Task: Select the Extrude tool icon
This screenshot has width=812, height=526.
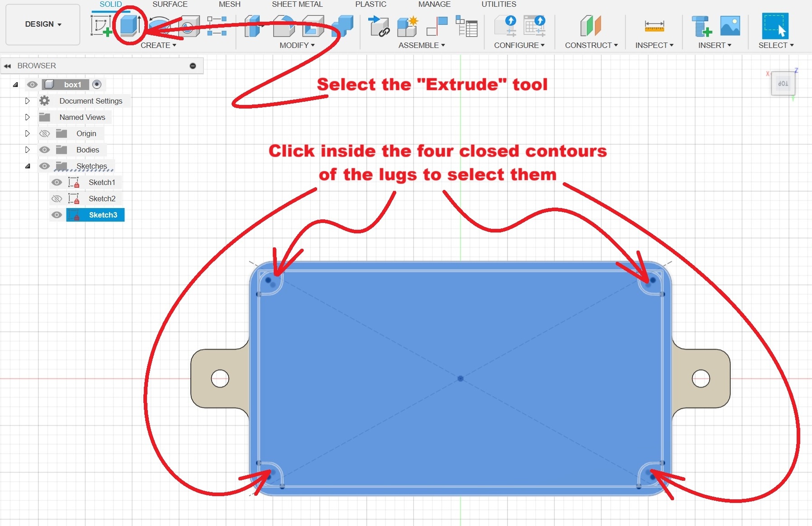Action: [129, 25]
